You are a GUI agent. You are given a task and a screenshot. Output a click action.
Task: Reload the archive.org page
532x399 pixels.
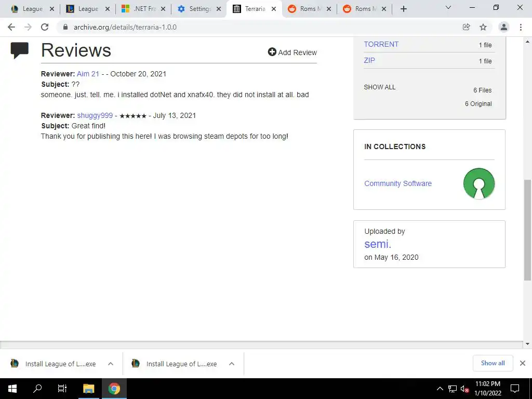click(x=45, y=27)
